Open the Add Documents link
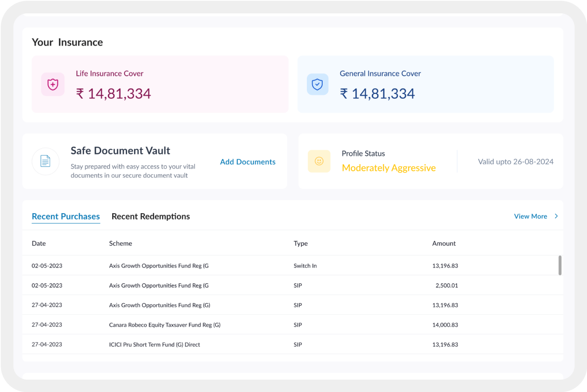Screen dimensions: 587x392 [x=248, y=162]
